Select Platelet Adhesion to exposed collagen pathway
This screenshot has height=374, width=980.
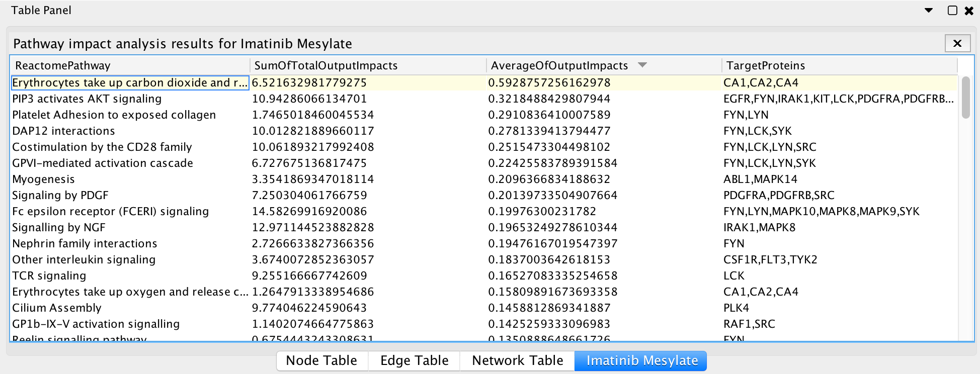[x=114, y=115]
